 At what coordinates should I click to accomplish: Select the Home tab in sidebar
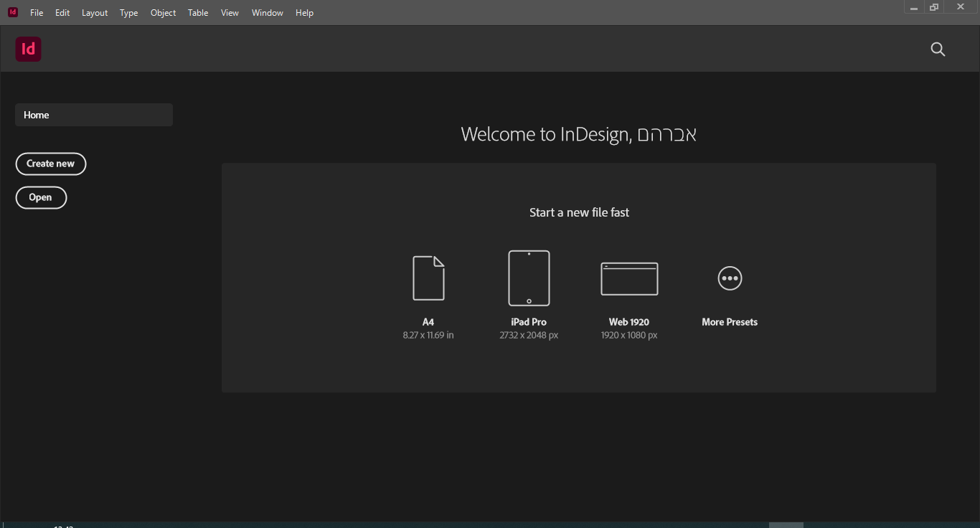coord(94,115)
